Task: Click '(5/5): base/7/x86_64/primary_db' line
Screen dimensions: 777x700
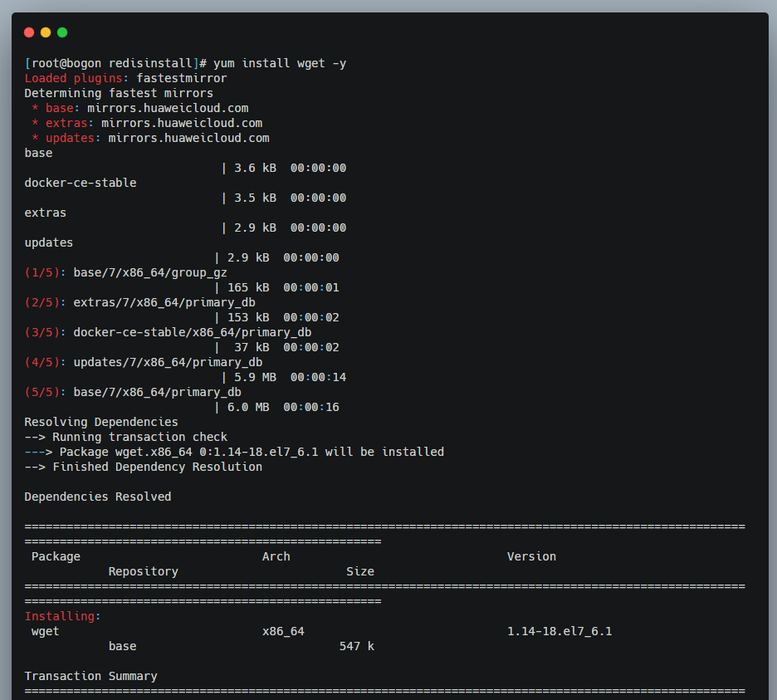Action: tap(133, 392)
